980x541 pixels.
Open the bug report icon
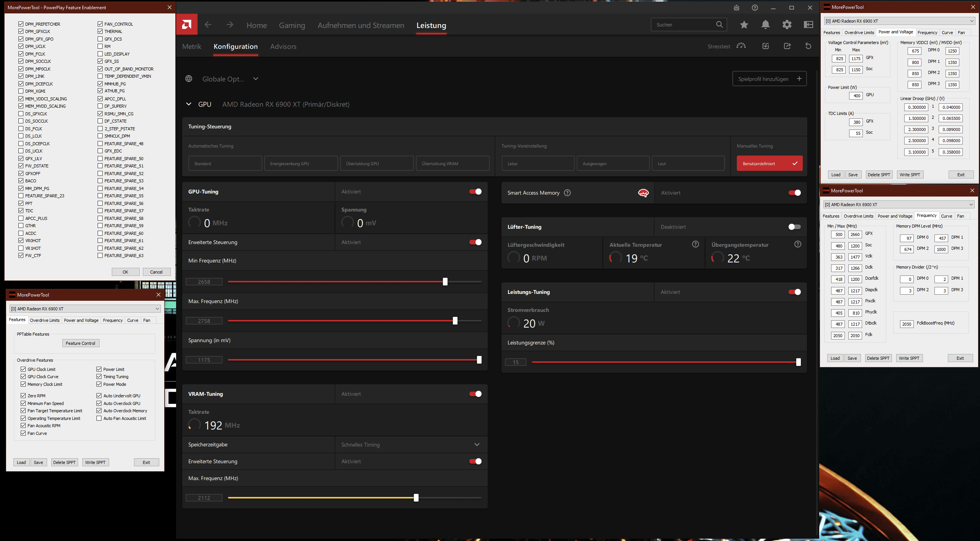tap(736, 8)
